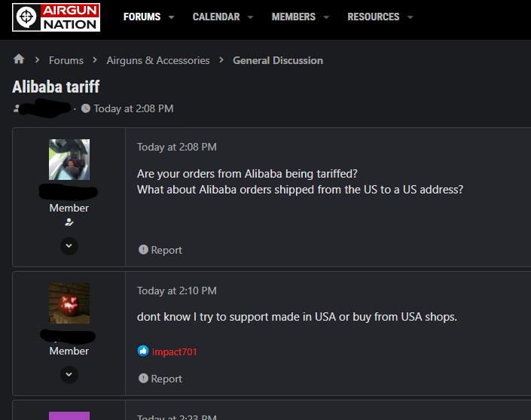Click the blue thumbs-up like icon
531x420 pixels.
[x=143, y=352]
